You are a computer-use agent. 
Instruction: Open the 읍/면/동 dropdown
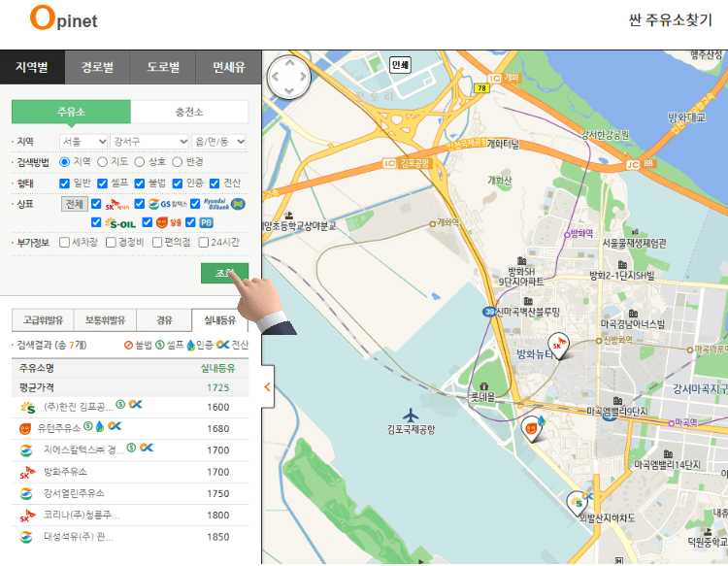[218, 141]
